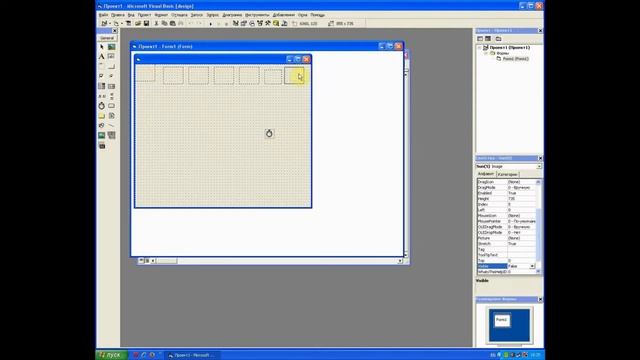Select the ComboBox control tool
This screenshot has width=640, height=360.
(102, 86)
